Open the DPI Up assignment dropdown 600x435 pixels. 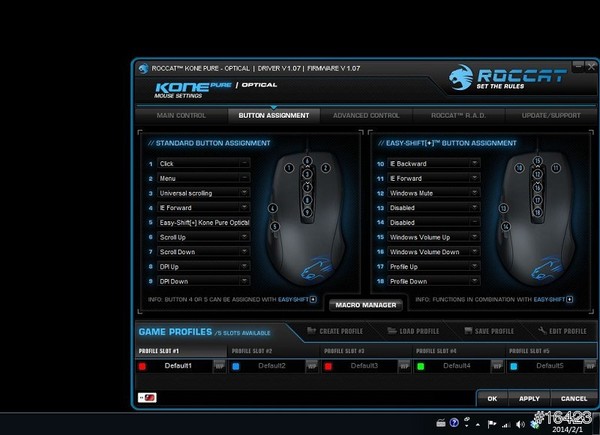click(x=204, y=267)
